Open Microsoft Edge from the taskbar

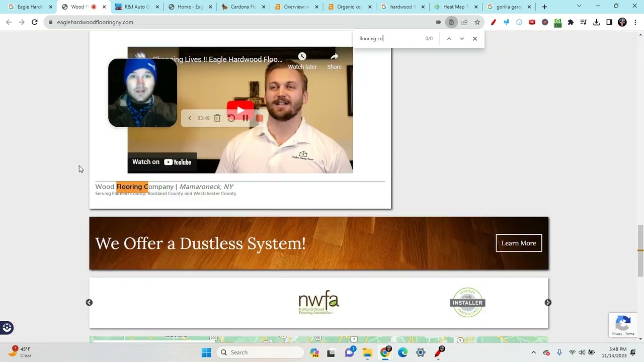[403, 352]
